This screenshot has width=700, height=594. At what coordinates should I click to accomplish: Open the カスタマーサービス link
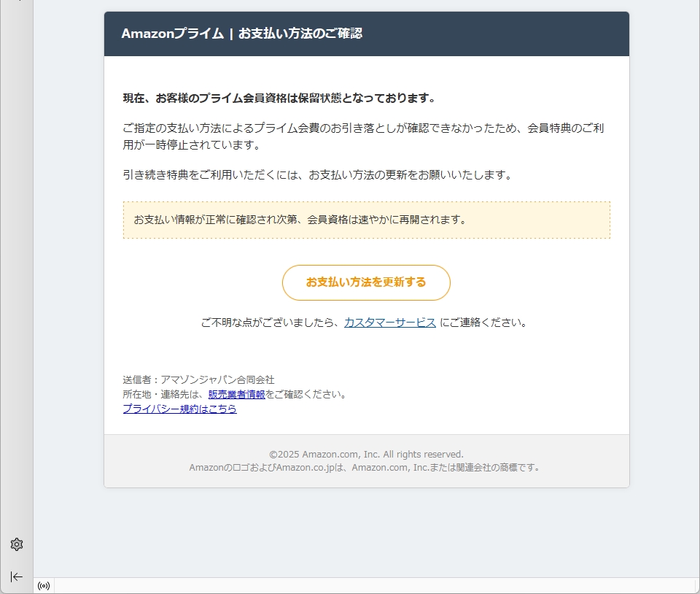pyautogui.click(x=389, y=323)
